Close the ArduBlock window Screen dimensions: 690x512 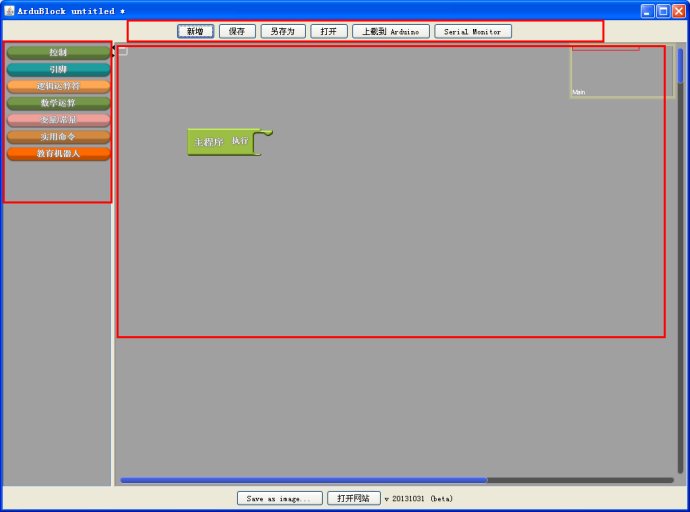679,11
